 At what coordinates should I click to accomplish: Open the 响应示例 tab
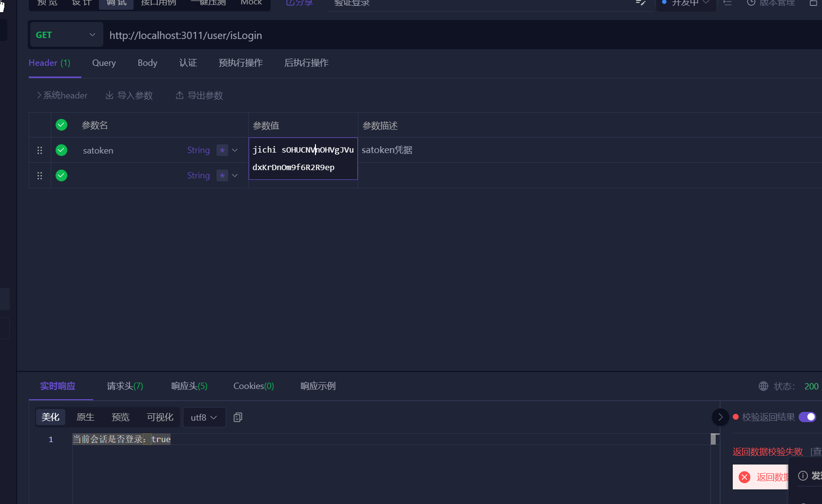[318, 386]
